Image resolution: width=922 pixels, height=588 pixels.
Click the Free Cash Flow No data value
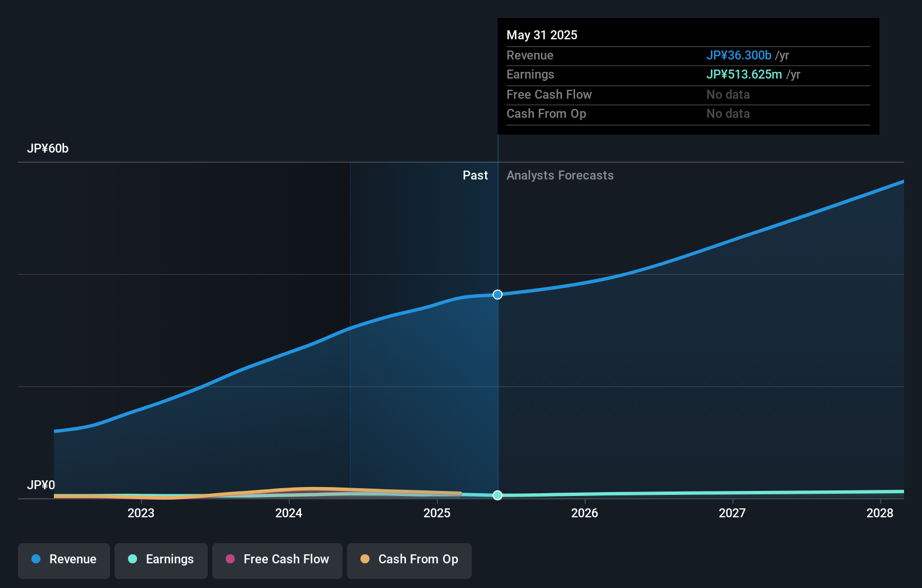[x=728, y=94]
